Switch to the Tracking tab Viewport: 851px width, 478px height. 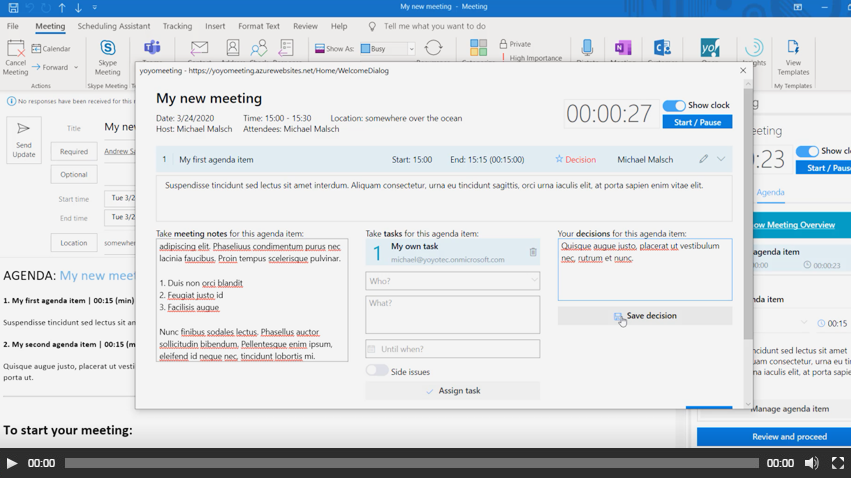(177, 26)
